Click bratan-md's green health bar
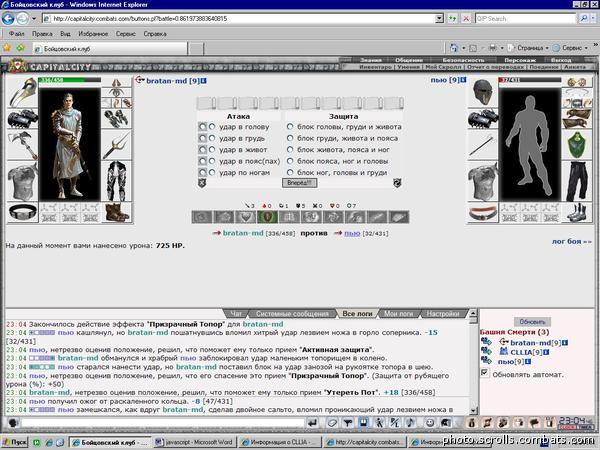 tap(70, 80)
